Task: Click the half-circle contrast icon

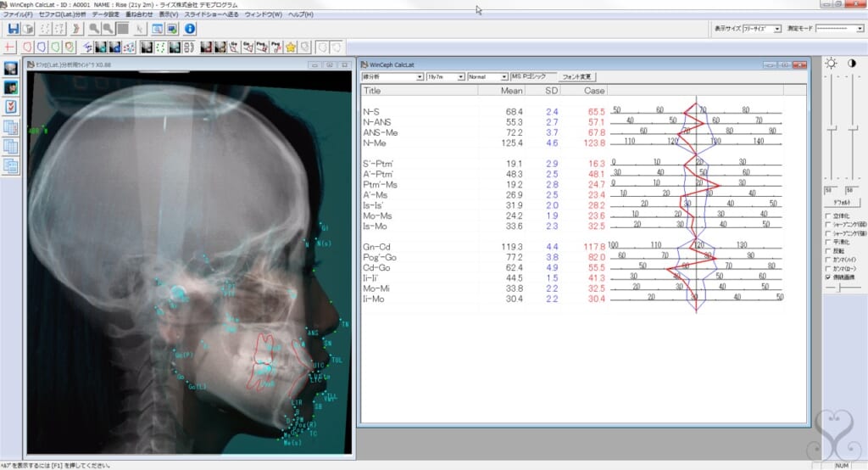Action: pos(852,64)
